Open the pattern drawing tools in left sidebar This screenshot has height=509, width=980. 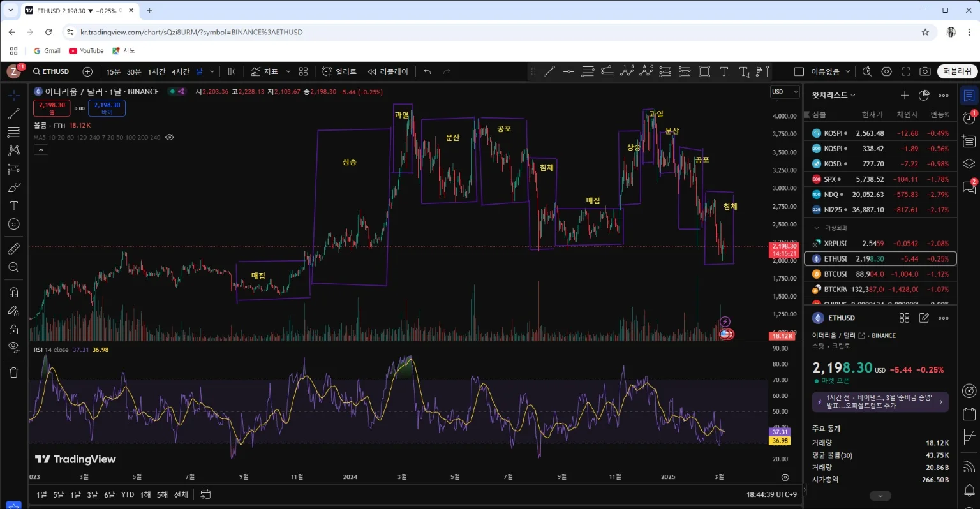[13, 151]
